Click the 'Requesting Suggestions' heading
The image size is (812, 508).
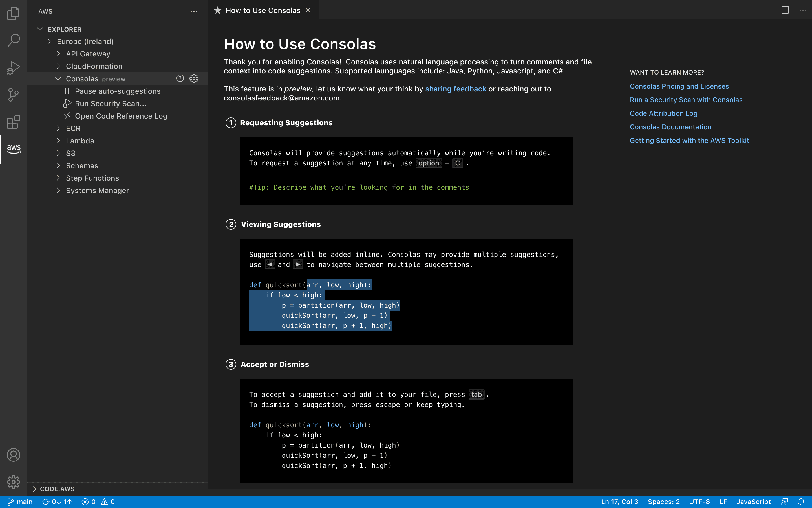tap(286, 123)
